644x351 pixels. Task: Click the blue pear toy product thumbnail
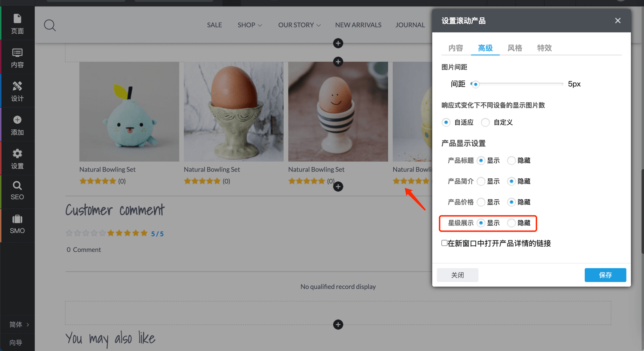(129, 112)
